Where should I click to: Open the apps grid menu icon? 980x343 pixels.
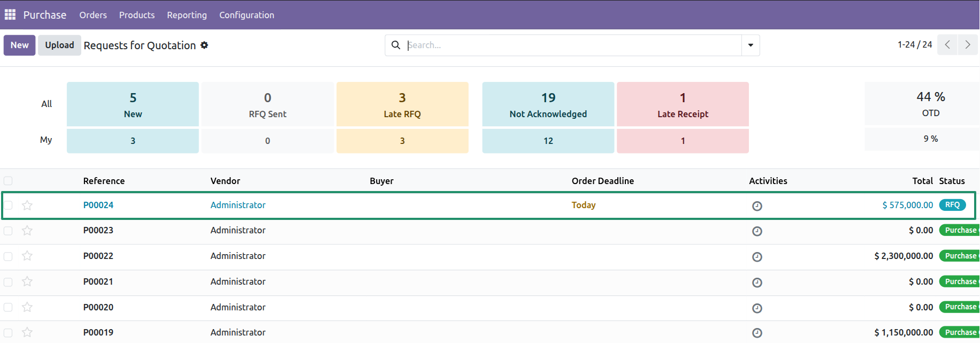pos(10,14)
